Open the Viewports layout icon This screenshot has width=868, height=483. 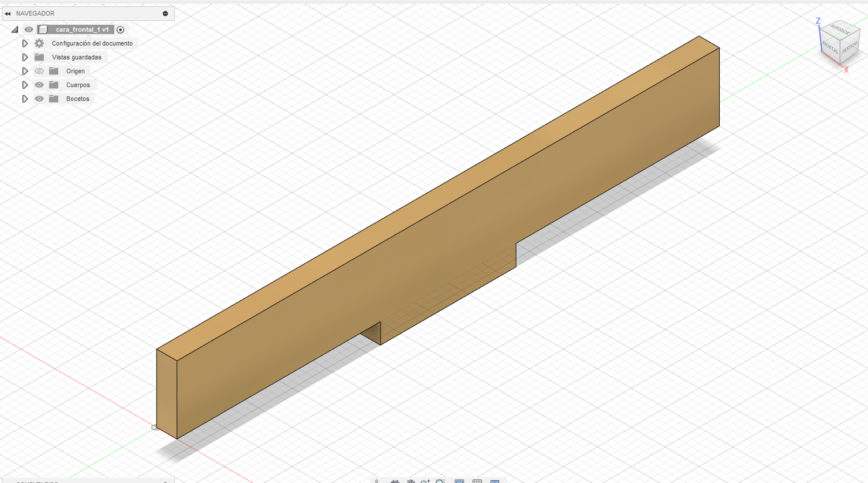[495, 481]
